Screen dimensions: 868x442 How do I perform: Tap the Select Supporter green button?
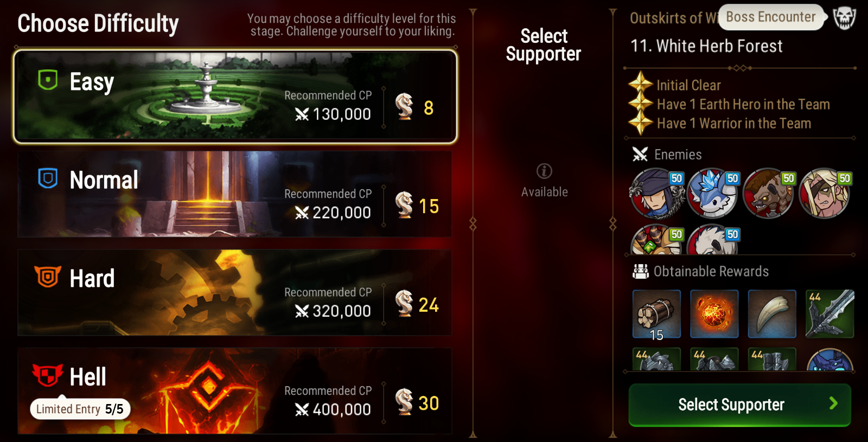tap(739, 405)
